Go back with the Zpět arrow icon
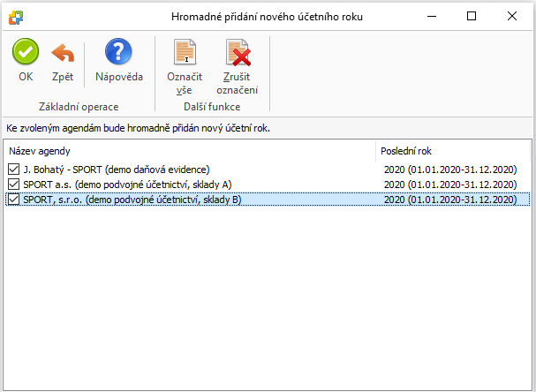The height and width of the screenshot is (392, 536). point(63,53)
